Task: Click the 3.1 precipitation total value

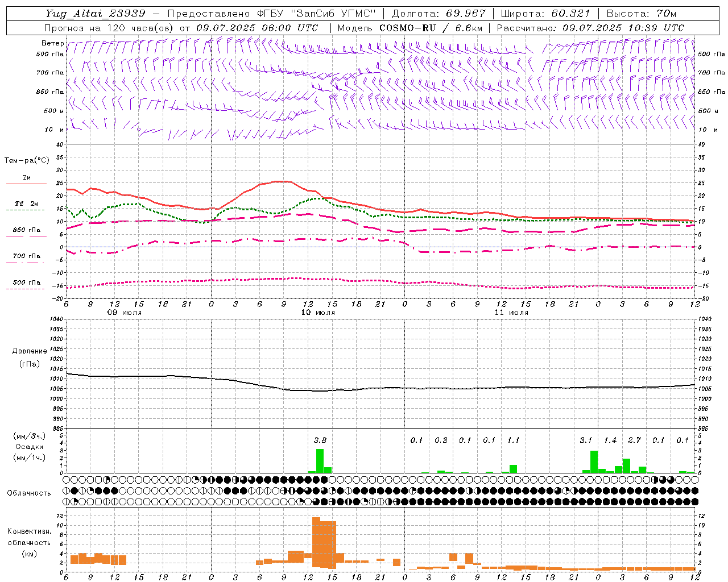Action: (586, 440)
